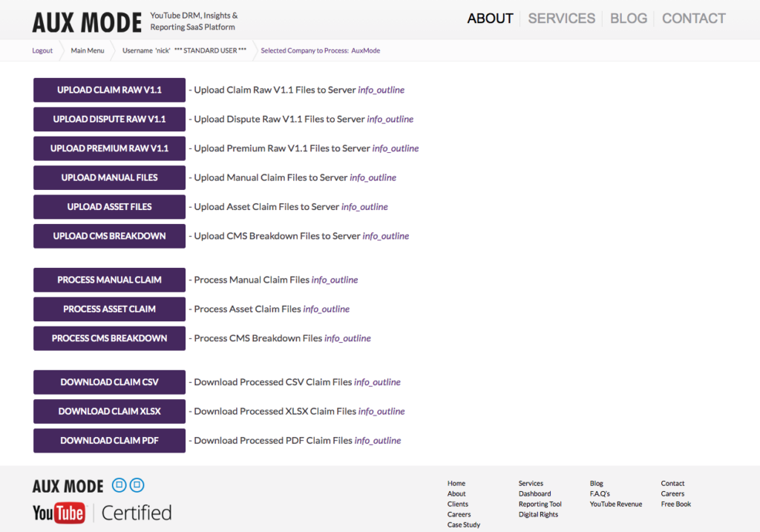Open footer Careers link below Contact
The height and width of the screenshot is (532, 760).
click(x=672, y=493)
